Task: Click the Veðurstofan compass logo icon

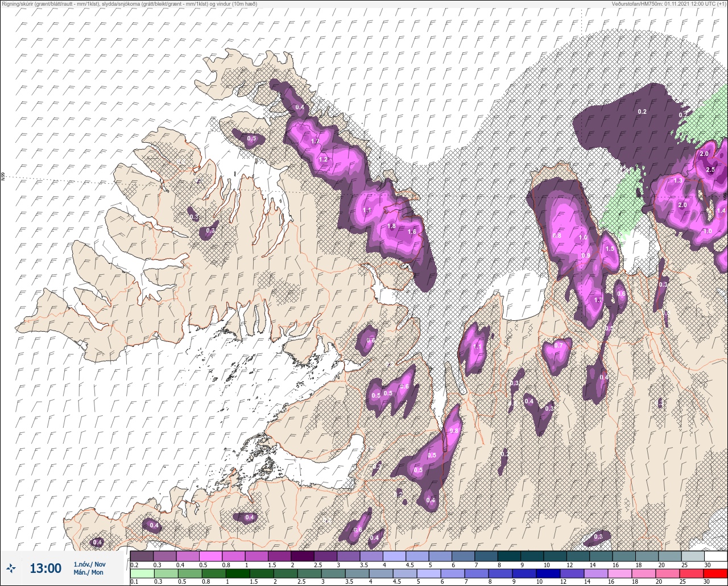Action: [x=10, y=568]
